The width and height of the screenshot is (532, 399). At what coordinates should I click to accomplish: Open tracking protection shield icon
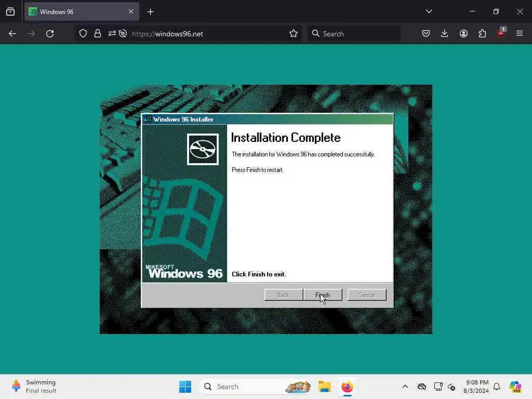(83, 34)
